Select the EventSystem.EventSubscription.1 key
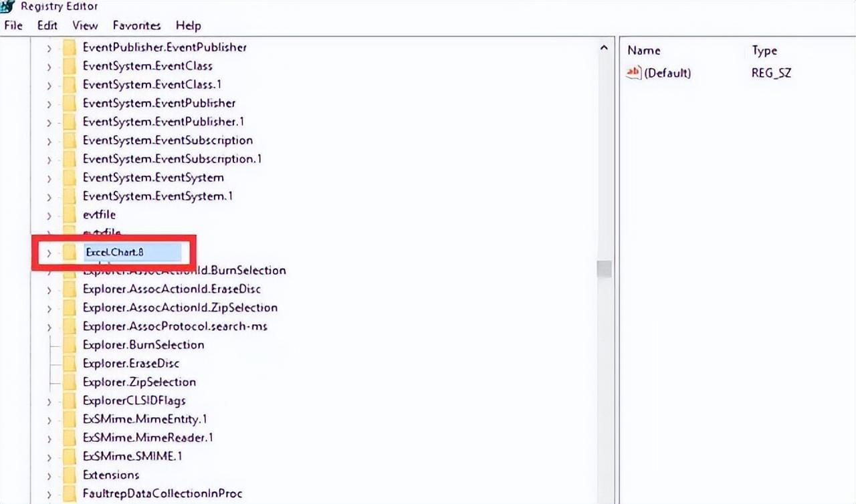Screen dimensions: 856x504 [x=172, y=159]
